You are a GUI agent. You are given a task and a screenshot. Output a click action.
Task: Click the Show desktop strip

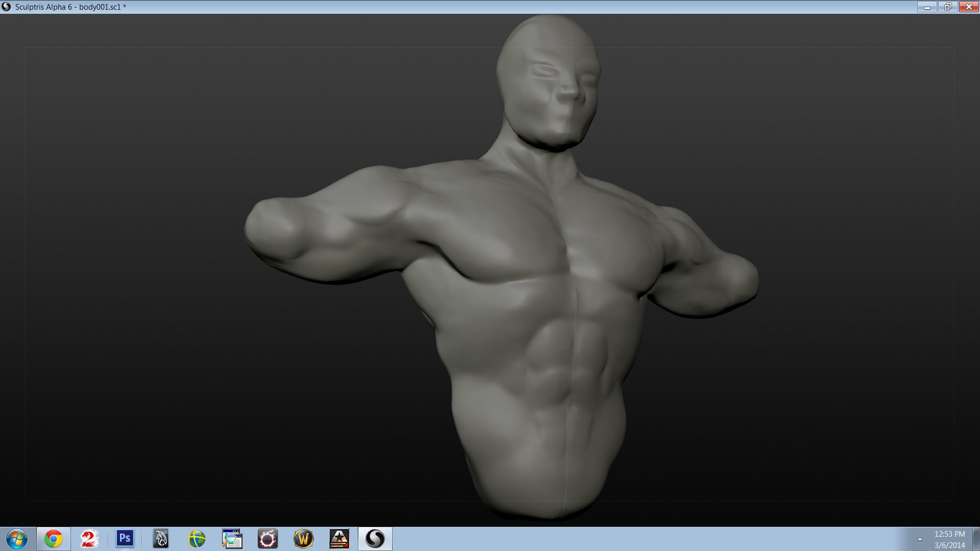tap(976, 539)
